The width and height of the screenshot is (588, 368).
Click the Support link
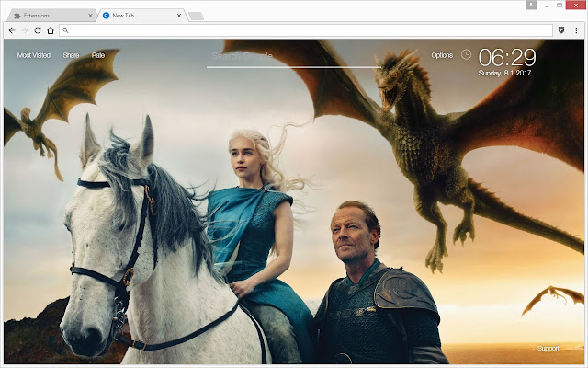point(548,348)
